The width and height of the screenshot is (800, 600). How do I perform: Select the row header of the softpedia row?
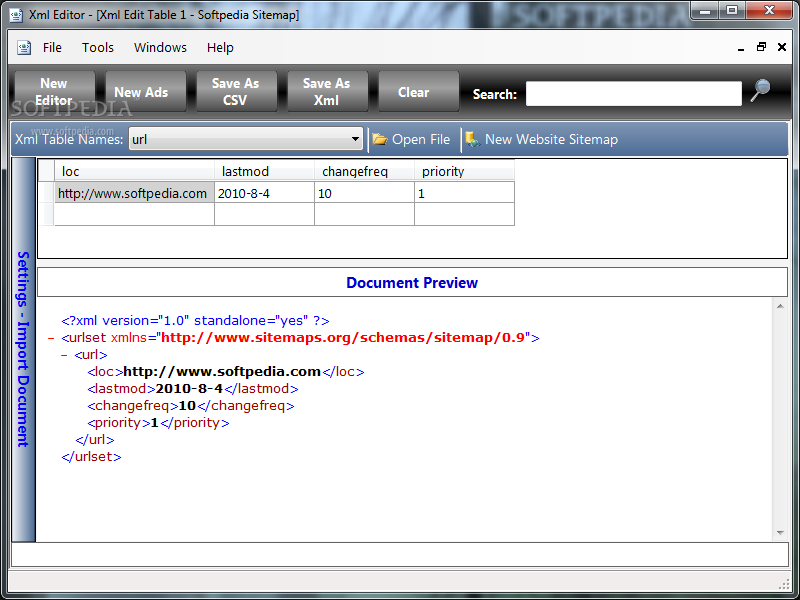(x=46, y=193)
